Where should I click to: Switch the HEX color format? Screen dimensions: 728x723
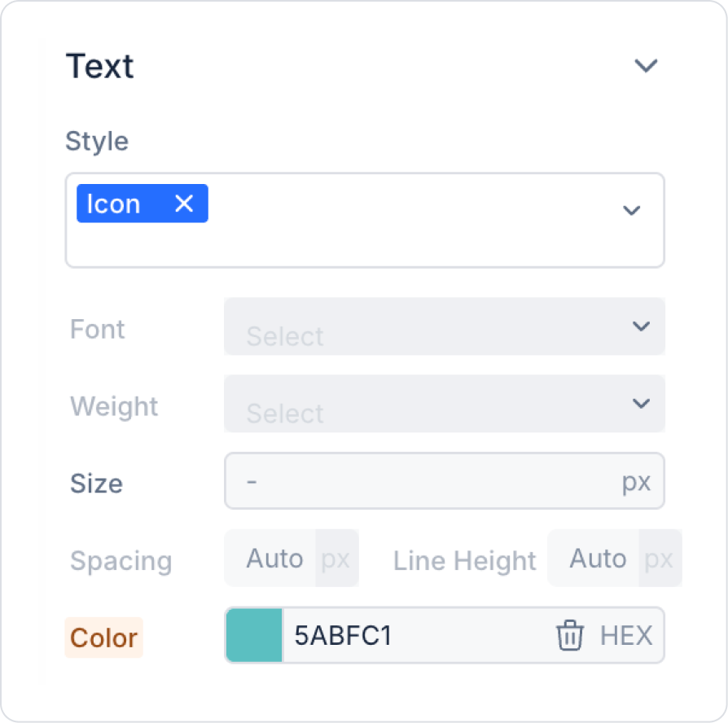click(x=626, y=636)
